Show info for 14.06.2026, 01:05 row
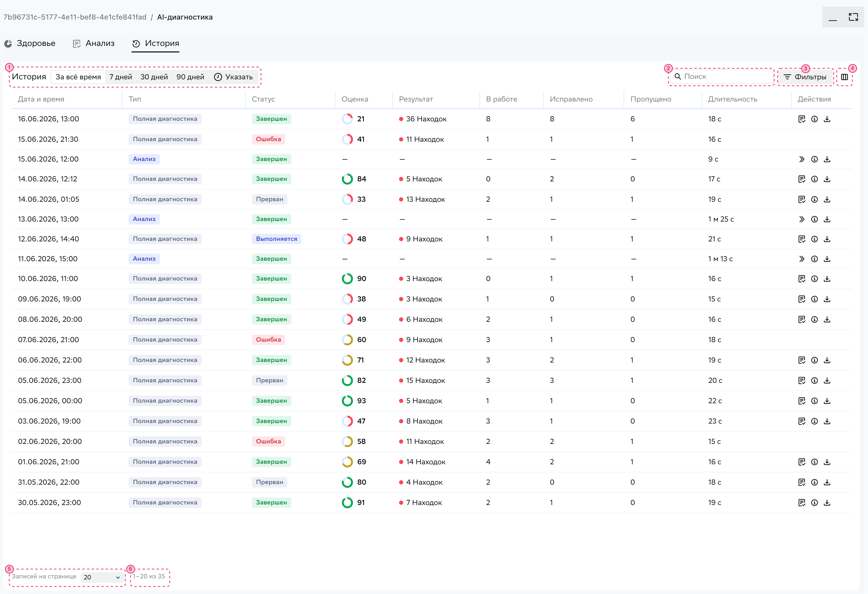868x594 pixels. (x=814, y=199)
